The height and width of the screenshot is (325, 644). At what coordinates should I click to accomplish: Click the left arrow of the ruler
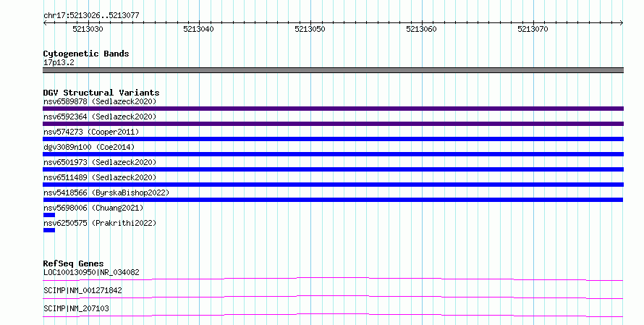(45, 23)
